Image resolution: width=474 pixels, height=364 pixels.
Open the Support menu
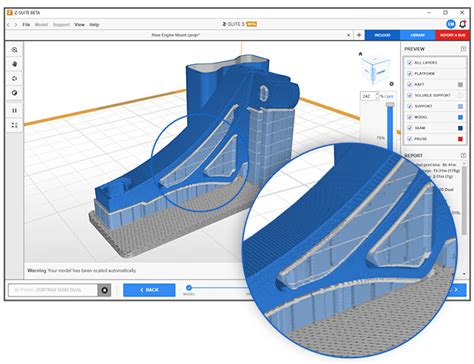click(61, 25)
